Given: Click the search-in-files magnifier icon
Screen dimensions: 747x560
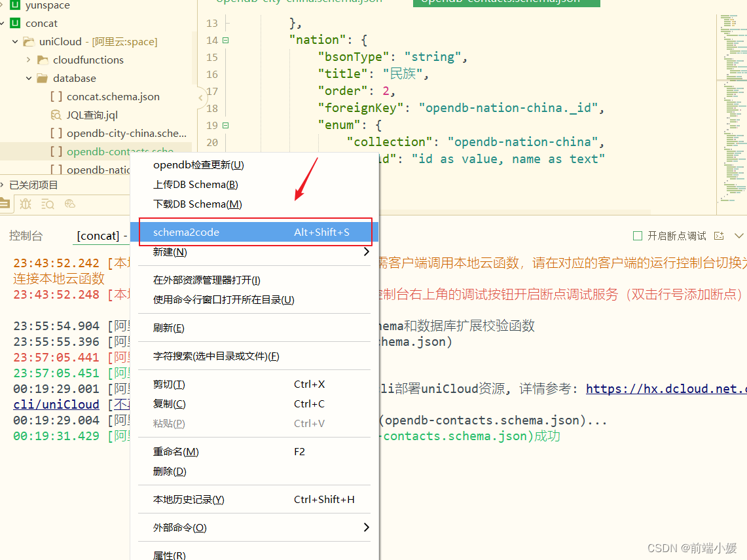Looking at the screenshot, I should click(47, 204).
